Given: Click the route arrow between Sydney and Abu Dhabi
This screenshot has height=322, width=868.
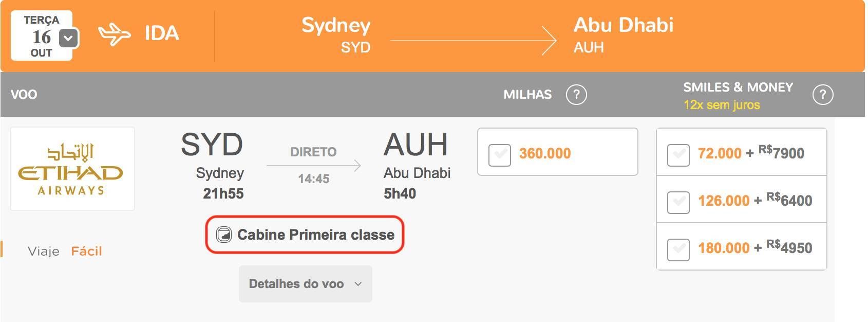Looking at the screenshot, I should pos(473,40).
